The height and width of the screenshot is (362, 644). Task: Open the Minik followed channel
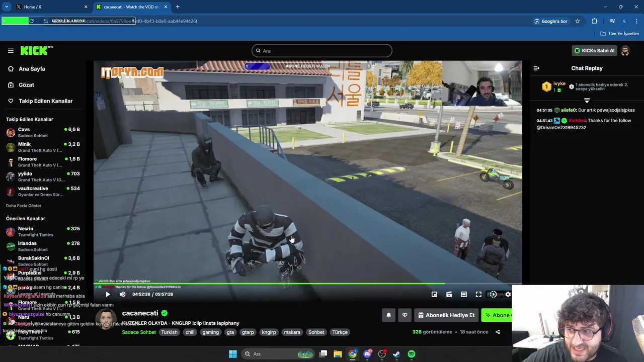[x=43, y=147]
